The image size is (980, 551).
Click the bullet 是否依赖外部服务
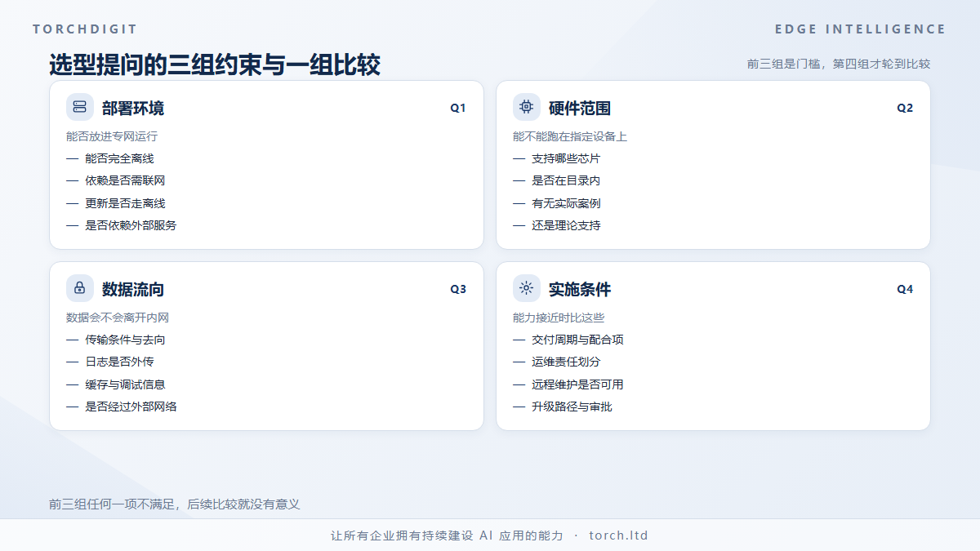131,225
